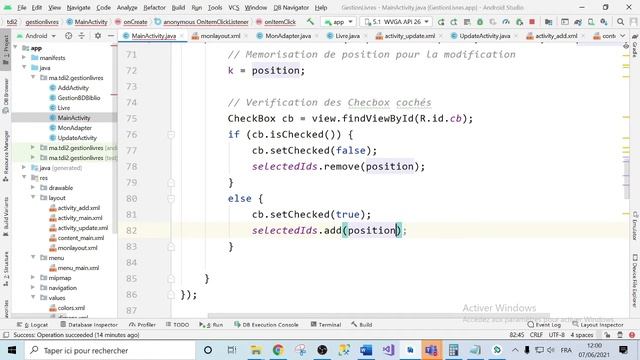The height and width of the screenshot is (360, 640).
Task: Click Windows search box Taper ici pour rechercher
Action: pyautogui.click(x=110, y=350)
